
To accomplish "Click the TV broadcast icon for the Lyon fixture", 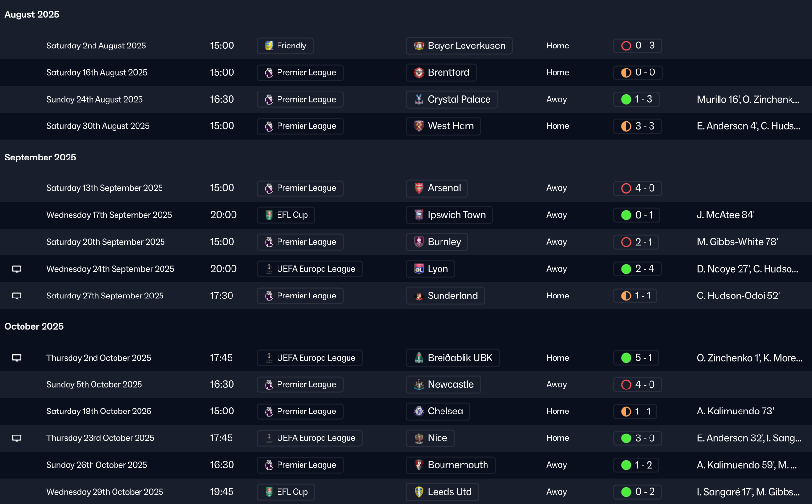I will pos(17,269).
